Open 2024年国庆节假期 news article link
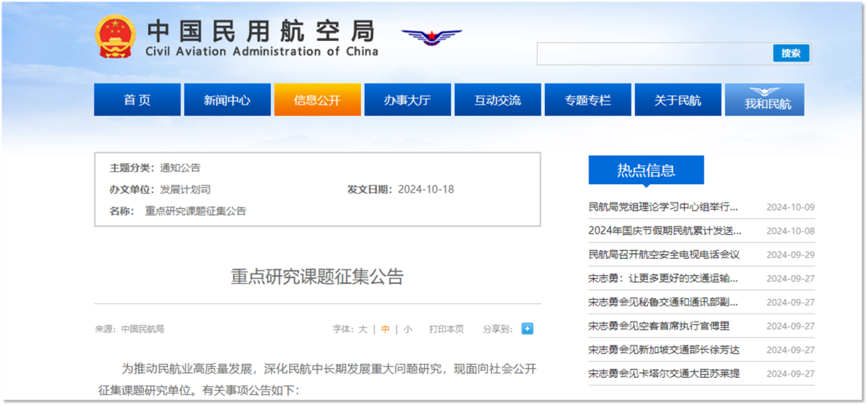Image resolution: width=868 pixels, height=406 pixels. tap(664, 231)
